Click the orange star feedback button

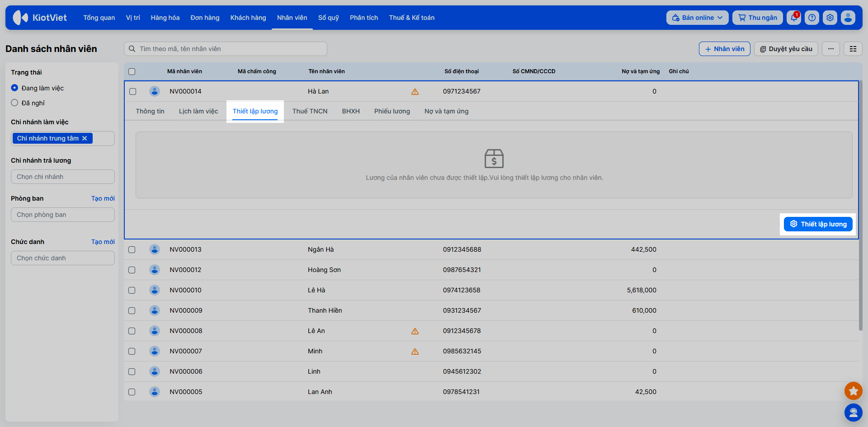click(x=853, y=391)
